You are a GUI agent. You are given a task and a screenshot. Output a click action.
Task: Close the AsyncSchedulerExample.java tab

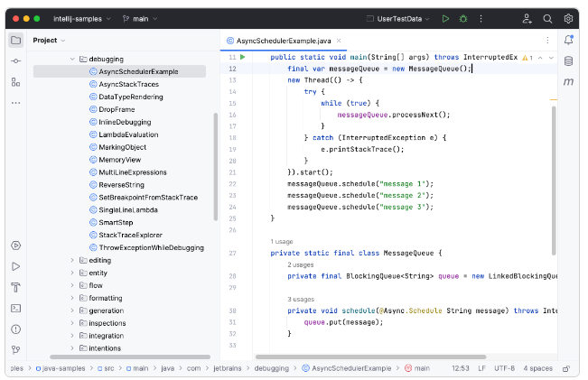point(339,41)
